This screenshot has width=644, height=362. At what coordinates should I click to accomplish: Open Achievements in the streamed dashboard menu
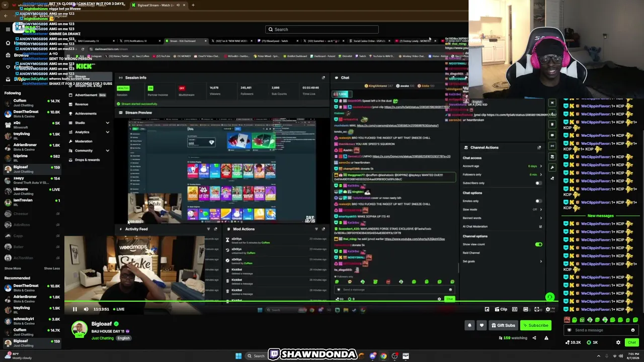[86, 114]
